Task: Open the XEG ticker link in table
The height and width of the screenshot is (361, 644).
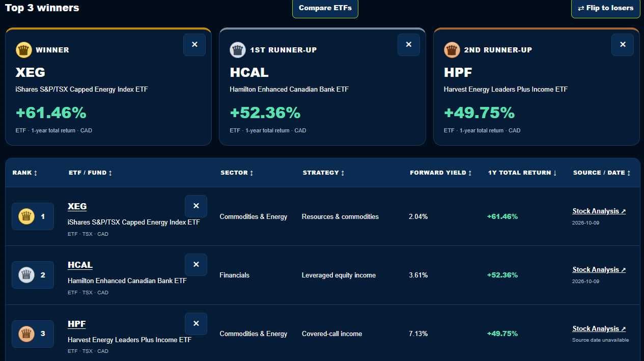Action: 77,206
